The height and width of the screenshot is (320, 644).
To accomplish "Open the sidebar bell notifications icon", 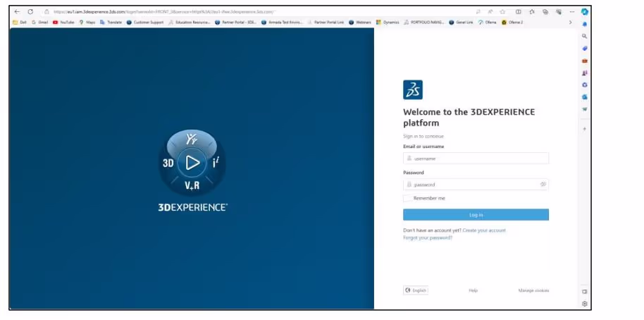I will click(584, 24).
